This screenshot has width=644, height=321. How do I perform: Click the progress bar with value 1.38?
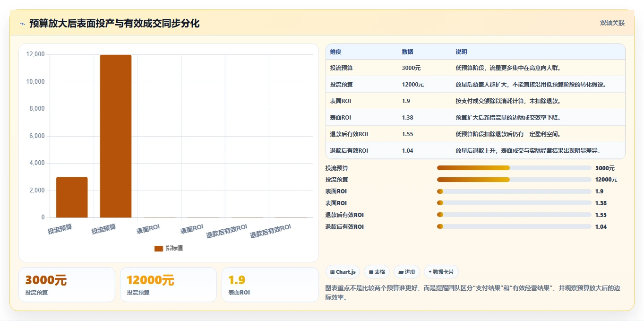[x=514, y=203]
